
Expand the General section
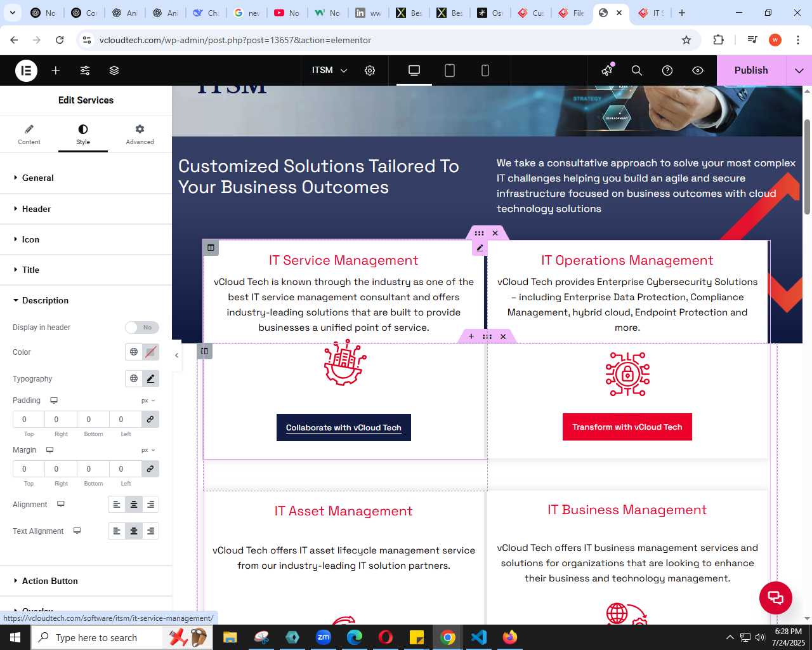point(86,178)
